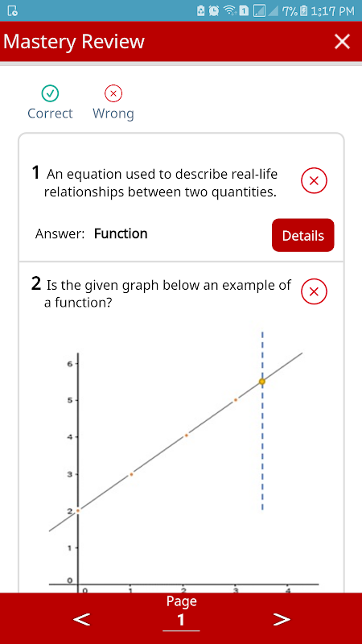Click the Mastery Review title
This screenshot has height=644, width=362.
pos(74,42)
